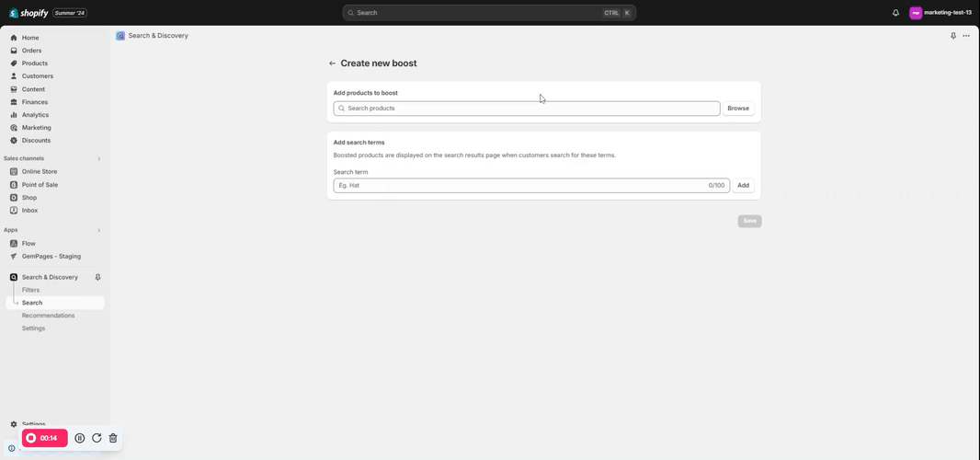The width and height of the screenshot is (980, 460).
Task: Click the Inbox channel icon
Action: (14, 211)
